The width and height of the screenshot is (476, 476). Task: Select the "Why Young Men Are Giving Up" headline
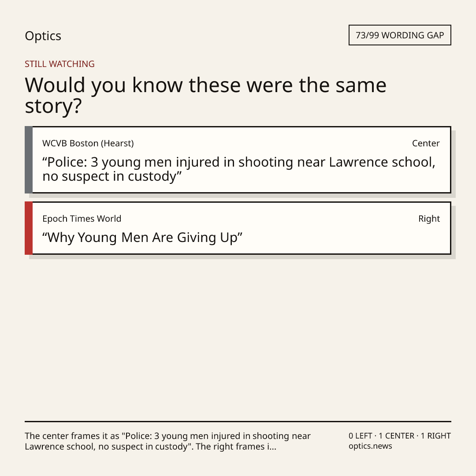[x=142, y=238]
